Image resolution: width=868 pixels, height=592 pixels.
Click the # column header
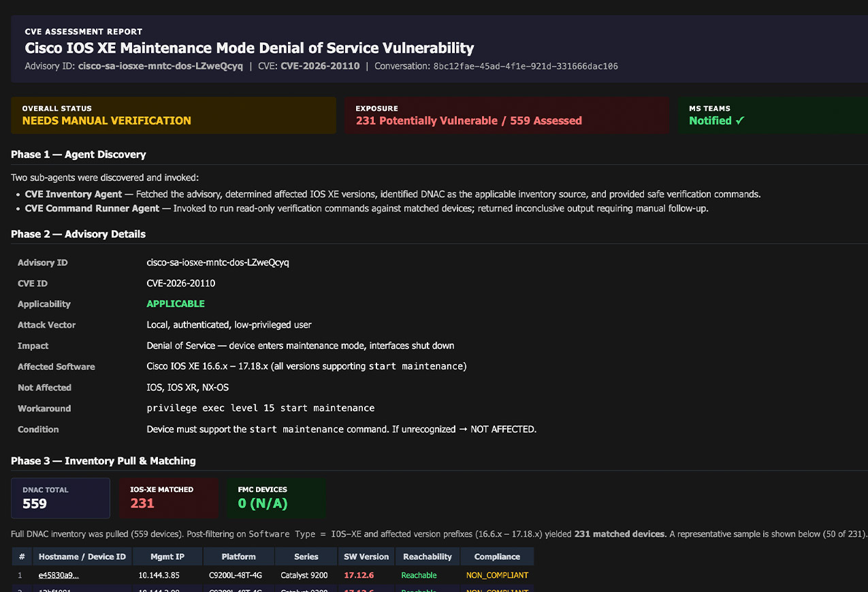click(22, 557)
